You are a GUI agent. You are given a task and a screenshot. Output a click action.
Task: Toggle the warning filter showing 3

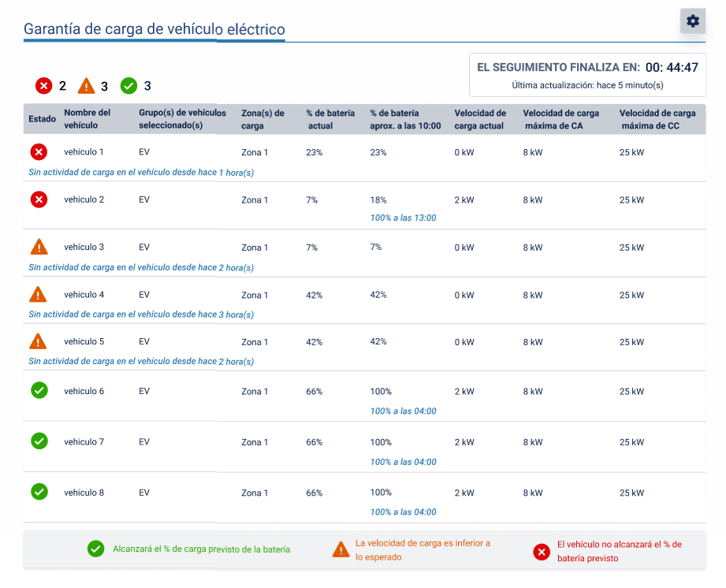(x=87, y=86)
